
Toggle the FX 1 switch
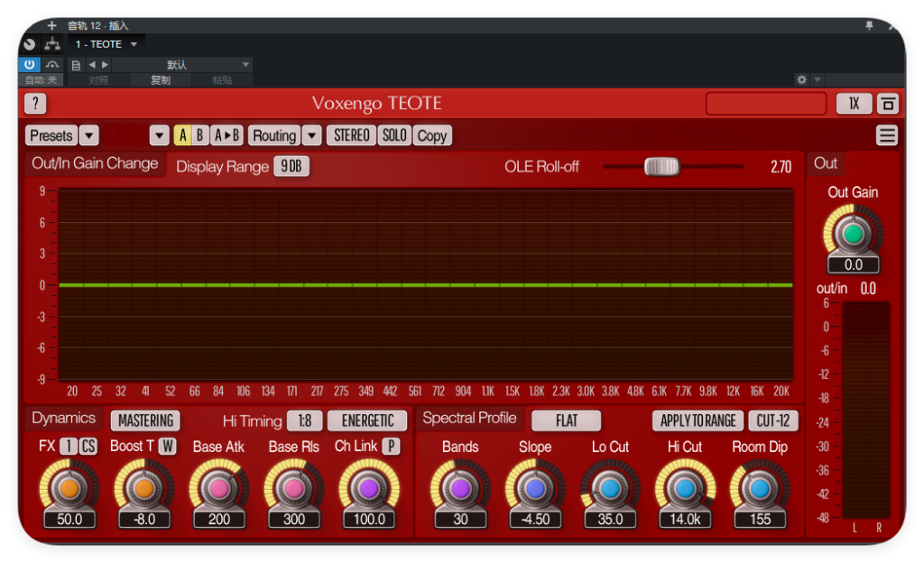(x=69, y=447)
